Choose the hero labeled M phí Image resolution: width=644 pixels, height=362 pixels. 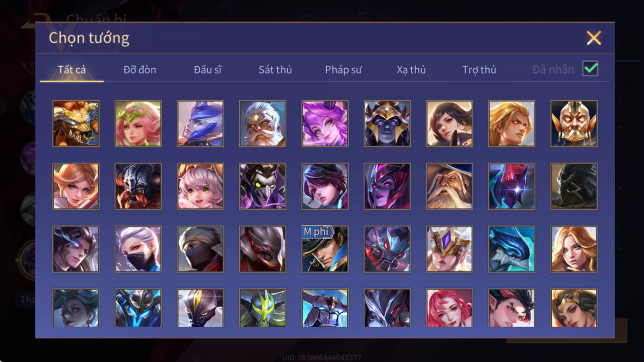pyautogui.click(x=325, y=249)
